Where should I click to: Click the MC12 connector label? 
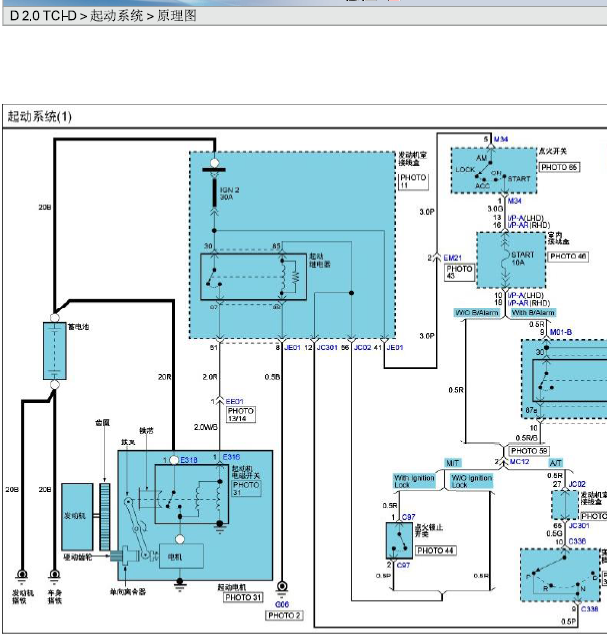(519, 461)
